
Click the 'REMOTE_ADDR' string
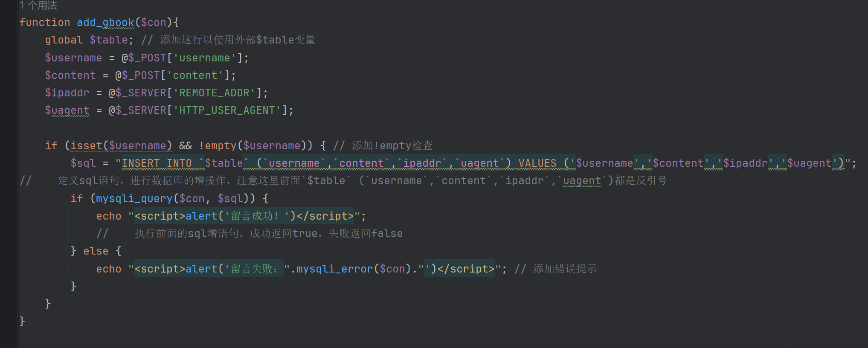(x=214, y=93)
